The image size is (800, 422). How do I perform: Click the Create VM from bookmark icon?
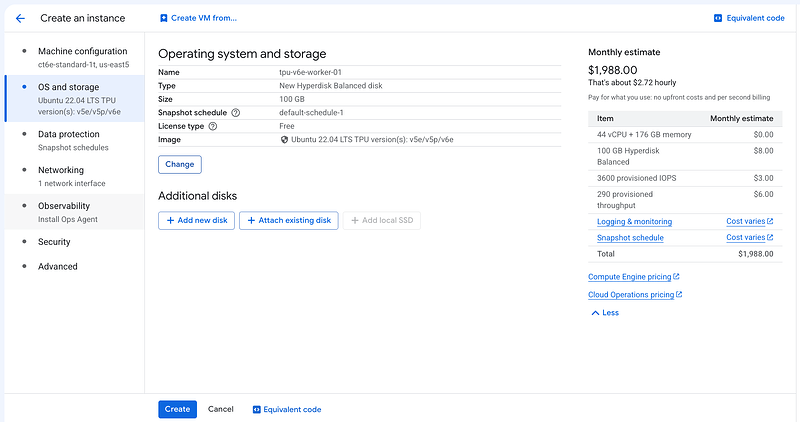click(x=163, y=18)
